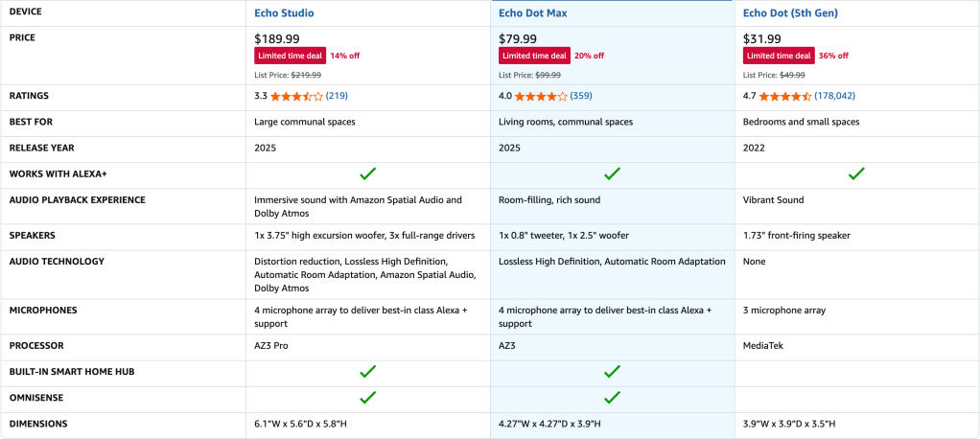Open the 219 reviews for Echo Studio
Viewport: 980px width, 439px height.
337,97
